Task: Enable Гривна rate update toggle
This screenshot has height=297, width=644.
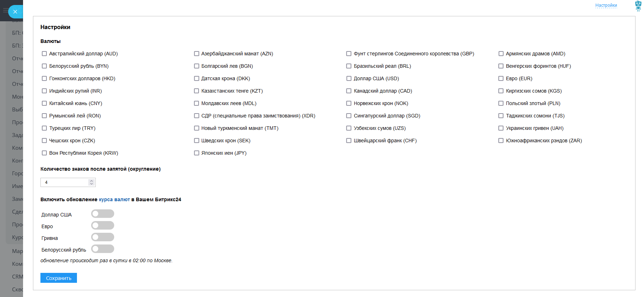Action: 102,237
